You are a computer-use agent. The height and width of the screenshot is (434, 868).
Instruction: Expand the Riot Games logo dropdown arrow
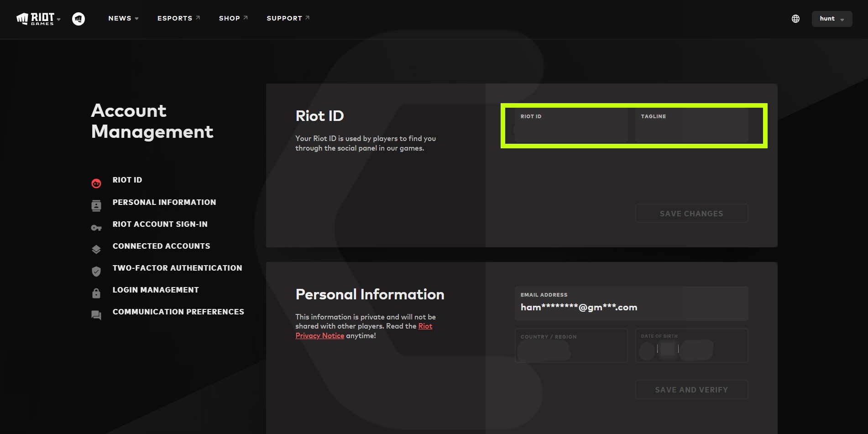tap(59, 20)
